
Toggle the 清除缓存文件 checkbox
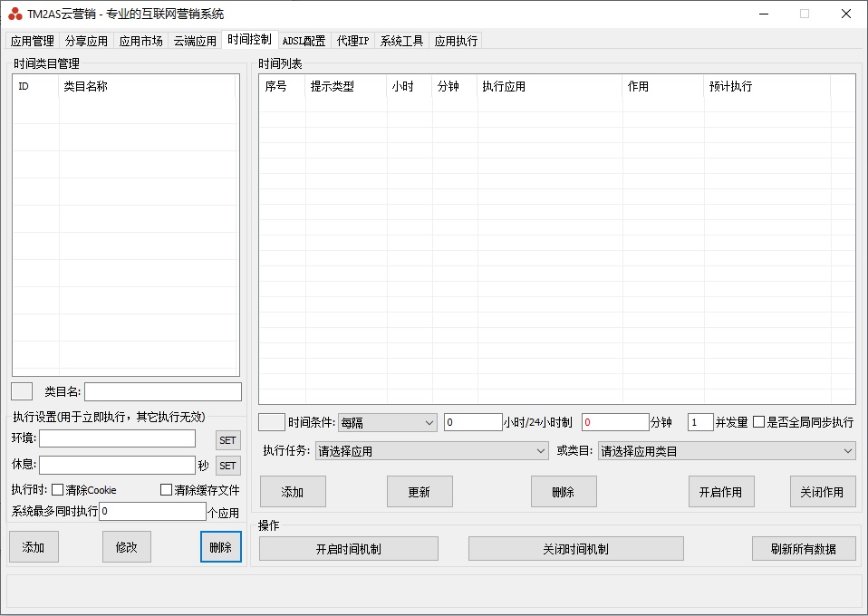coord(166,490)
